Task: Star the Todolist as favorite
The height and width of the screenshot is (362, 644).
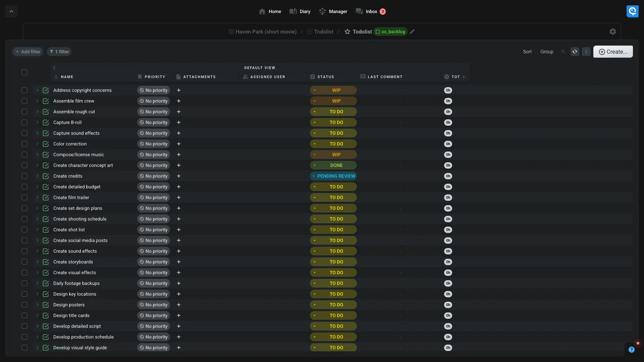Action: pyautogui.click(x=347, y=32)
